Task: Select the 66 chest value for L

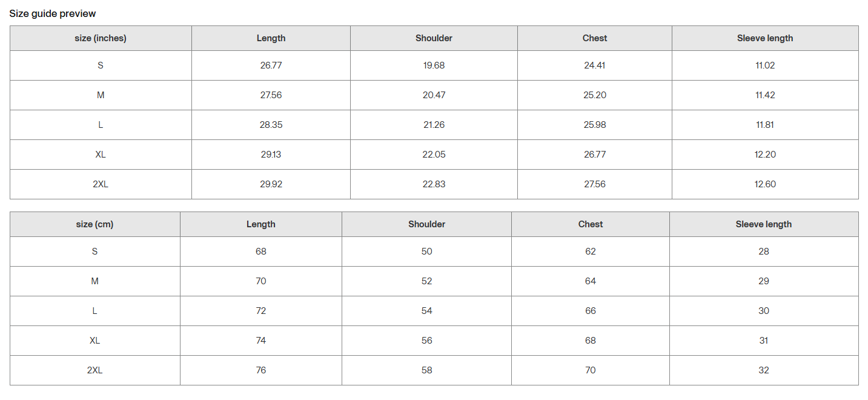Action: click(x=591, y=311)
